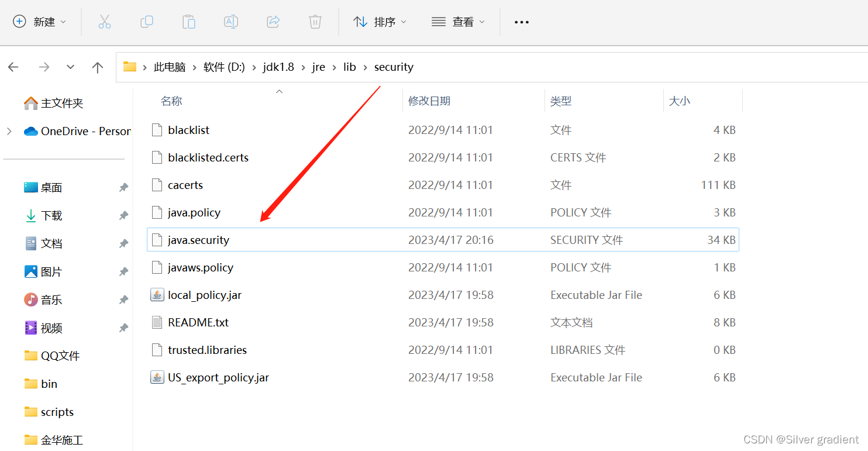Open the three-dots more options menu
Screen dimensions: 868x451
pyautogui.click(x=521, y=22)
